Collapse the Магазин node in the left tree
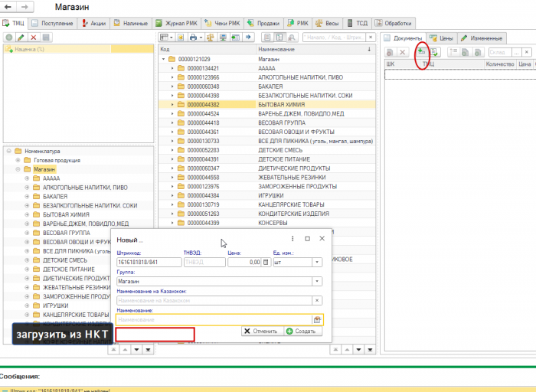The height and width of the screenshot is (392, 536). 18,169
